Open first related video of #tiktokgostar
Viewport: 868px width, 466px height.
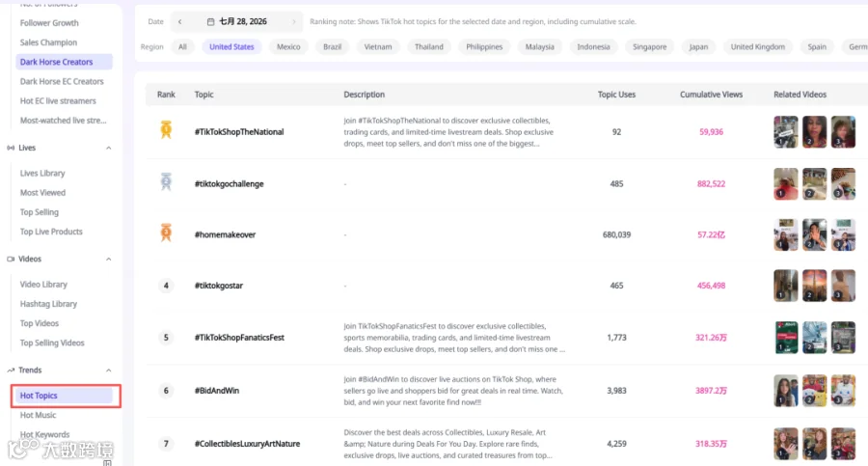(x=785, y=286)
